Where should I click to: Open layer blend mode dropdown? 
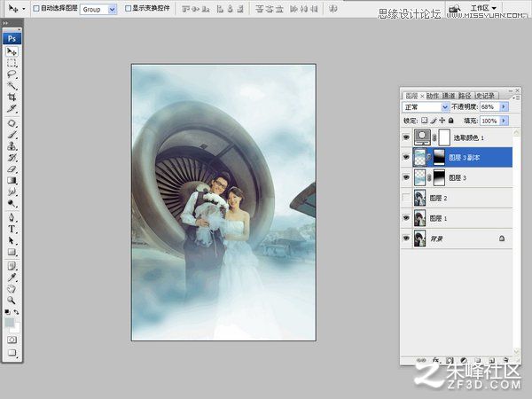tap(426, 107)
